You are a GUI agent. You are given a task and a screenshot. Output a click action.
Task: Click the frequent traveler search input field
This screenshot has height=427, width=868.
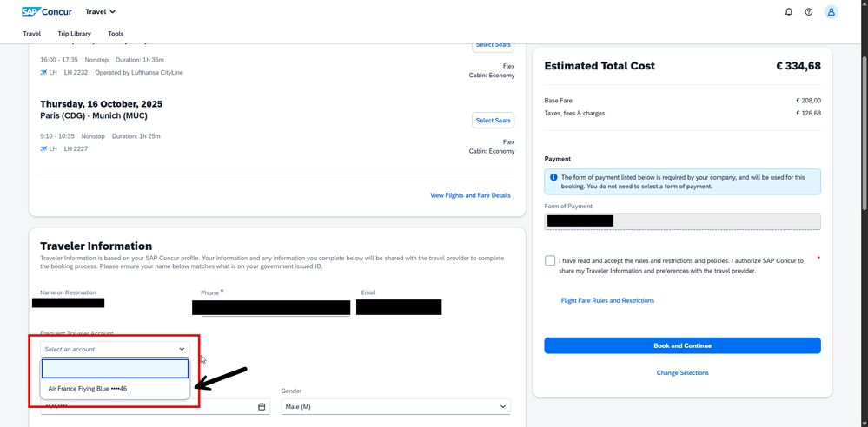point(115,369)
